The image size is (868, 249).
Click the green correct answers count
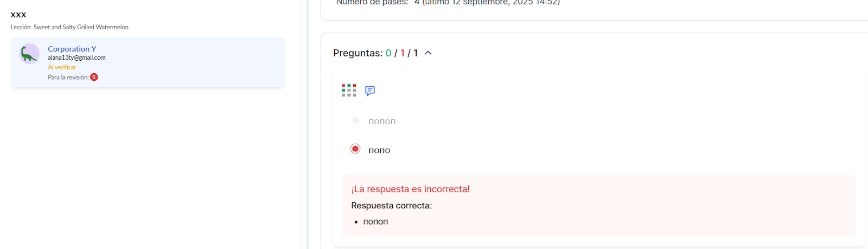pos(388,53)
